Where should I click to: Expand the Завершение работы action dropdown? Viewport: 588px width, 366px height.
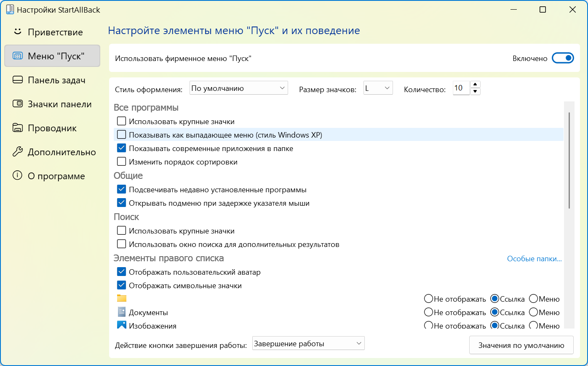click(x=308, y=343)
